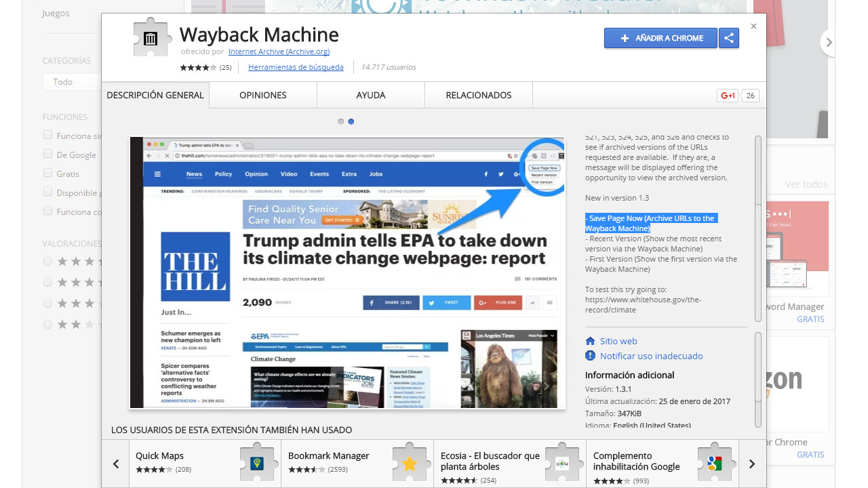The image size is (868, 488).
Task: Click the GRATIS label under word Manager
Action: (x=810, y=319)
